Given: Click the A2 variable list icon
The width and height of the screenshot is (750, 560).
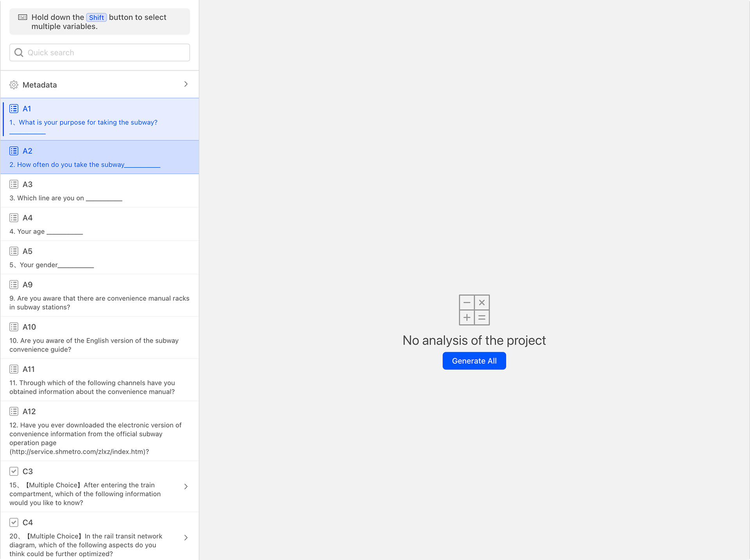Looking at the screenshot, I should click(14, 151).
